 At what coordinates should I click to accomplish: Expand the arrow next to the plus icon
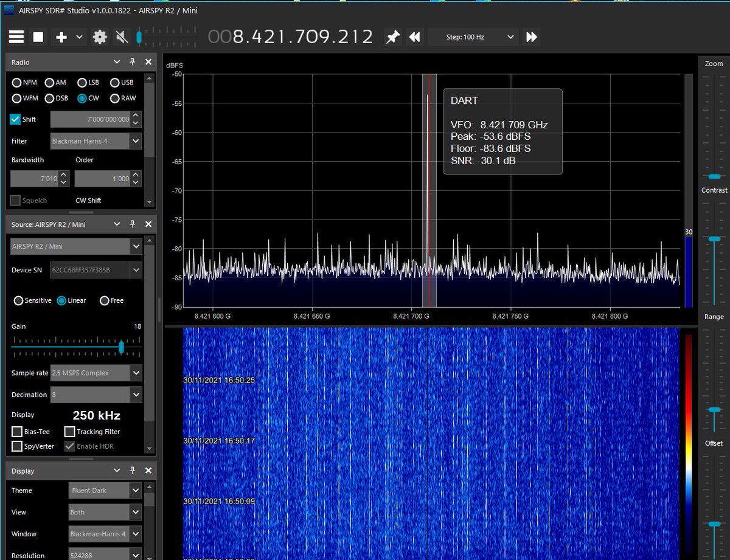coord(79,37)
